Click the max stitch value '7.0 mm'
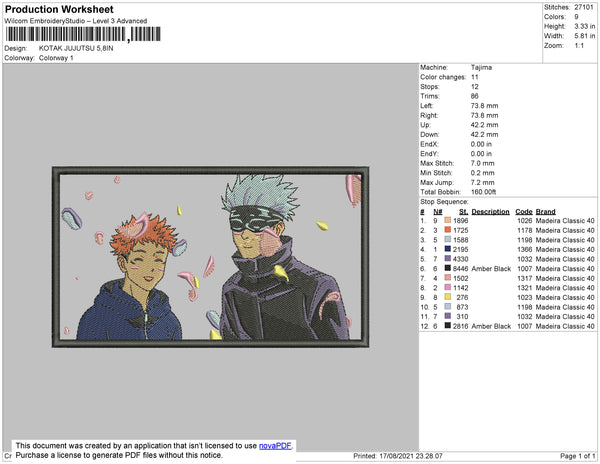The width and height of the screenshot is (600, 464). pos(483,163)
